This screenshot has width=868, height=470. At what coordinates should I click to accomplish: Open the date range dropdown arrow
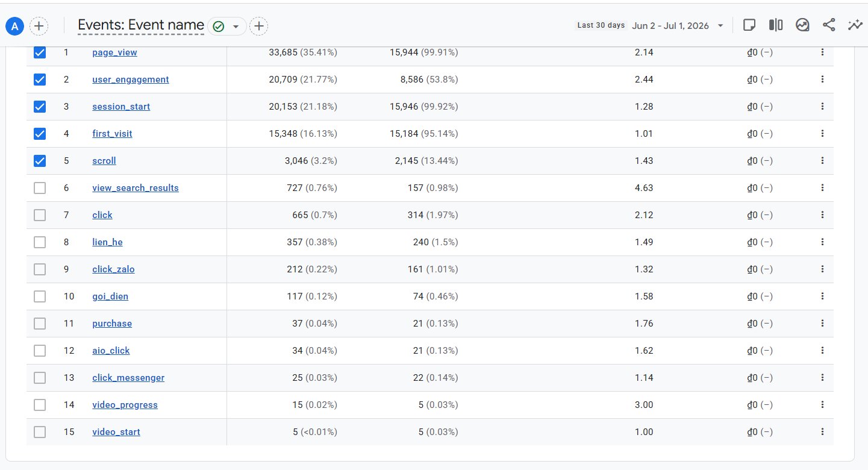tap(720, 26)
